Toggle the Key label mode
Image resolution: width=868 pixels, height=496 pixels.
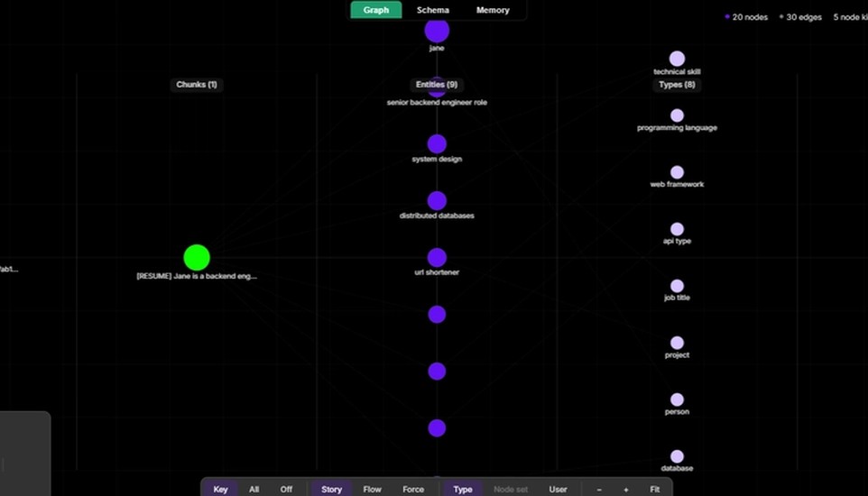(x=220, y=490)
